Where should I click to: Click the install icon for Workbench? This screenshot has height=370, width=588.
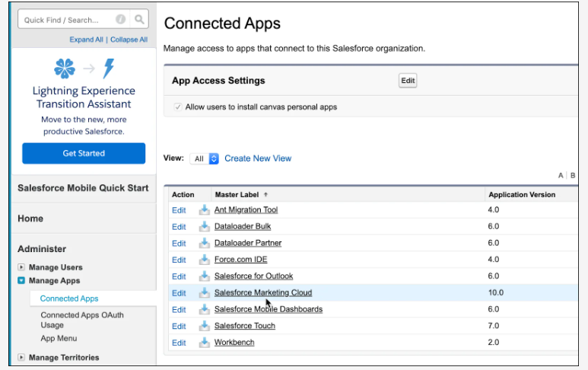204,343
